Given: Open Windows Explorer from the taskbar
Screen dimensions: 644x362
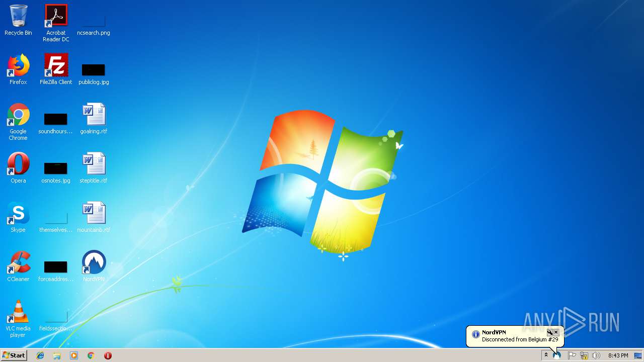Looking at the screenshot, I should coord(57,355).
